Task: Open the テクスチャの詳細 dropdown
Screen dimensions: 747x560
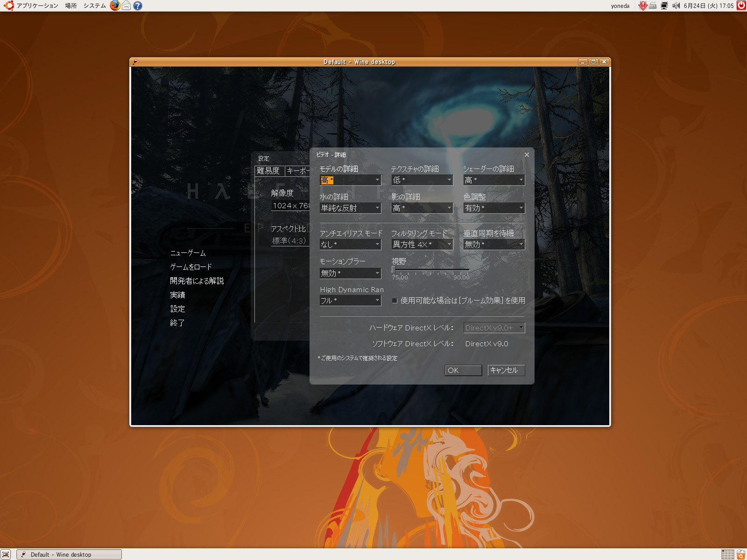Action: [422, 180]
